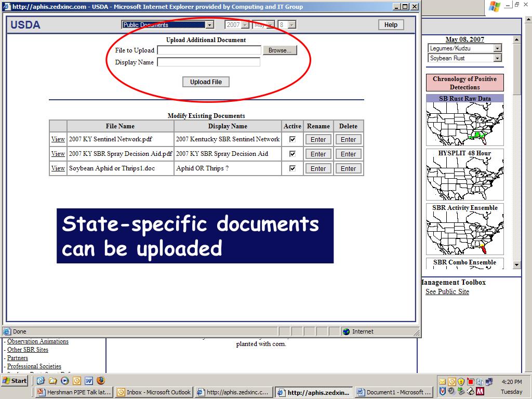Viewport: 532px width, 399px height.
Task: Open the Professional Societies link
Action: coord(34,366)
